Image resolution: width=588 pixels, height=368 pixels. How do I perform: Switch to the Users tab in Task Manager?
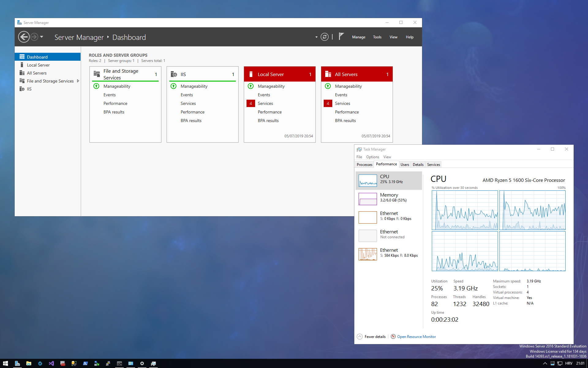[405, 165]
